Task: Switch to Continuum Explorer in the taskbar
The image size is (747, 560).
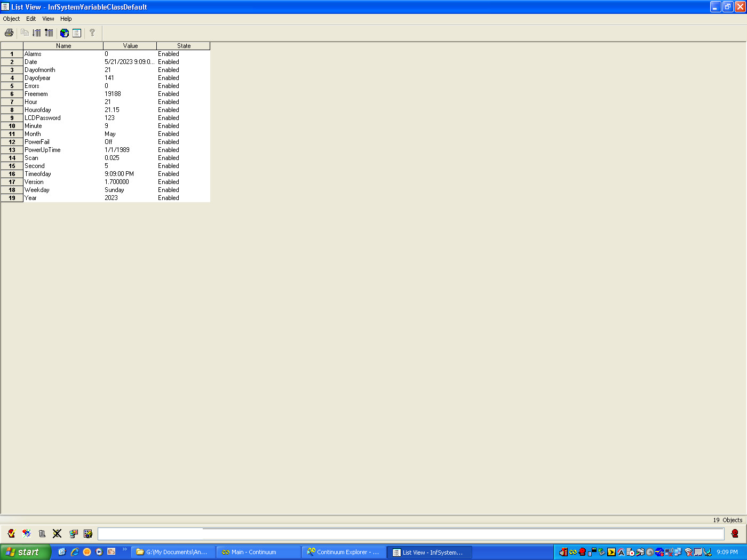Action: coord(344,552)
